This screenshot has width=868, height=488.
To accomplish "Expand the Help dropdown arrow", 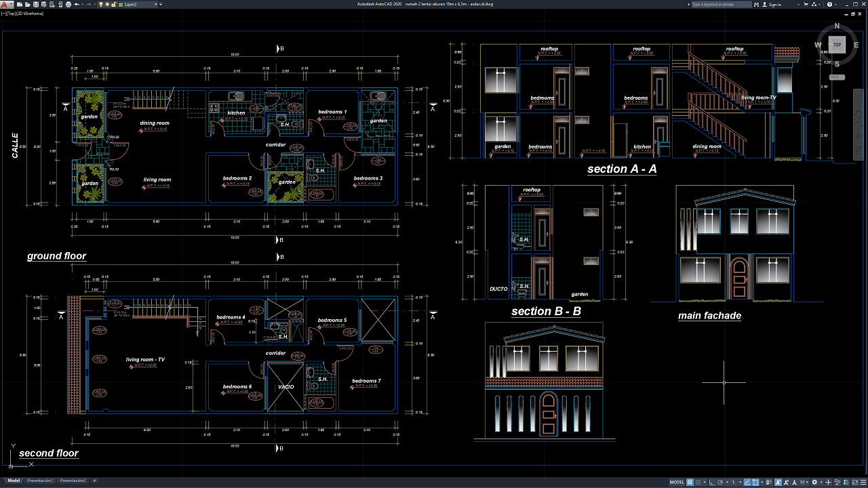I will [835, 4].
